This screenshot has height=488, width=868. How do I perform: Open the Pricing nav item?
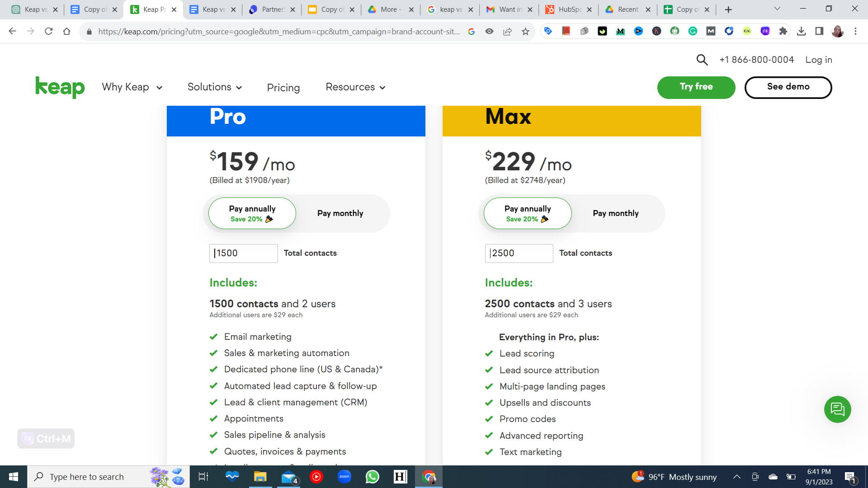[x=283, y=88]
